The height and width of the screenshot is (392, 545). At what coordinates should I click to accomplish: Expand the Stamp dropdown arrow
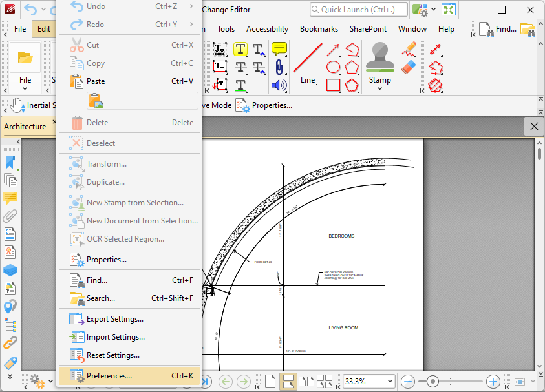point(380,89)
